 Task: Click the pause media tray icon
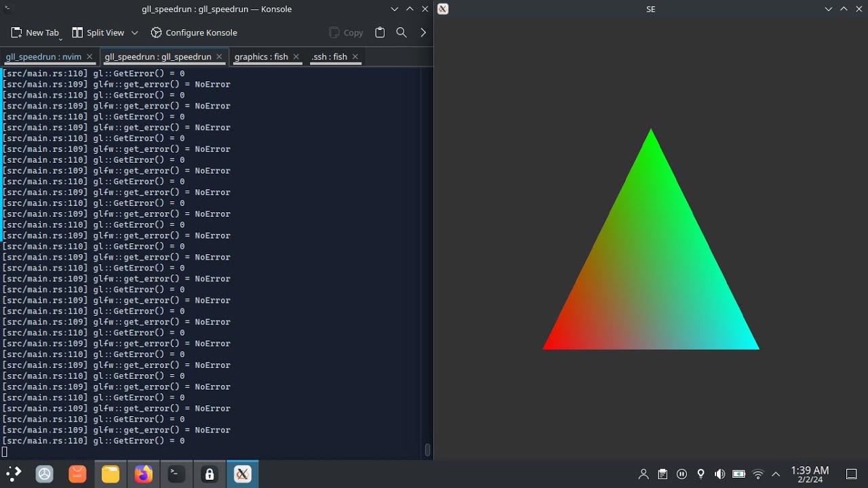(x=682, y=474)
